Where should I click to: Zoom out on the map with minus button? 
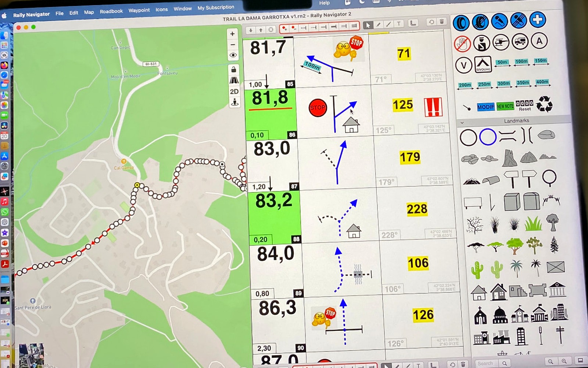pyautogui.click(x=233, y=45)
